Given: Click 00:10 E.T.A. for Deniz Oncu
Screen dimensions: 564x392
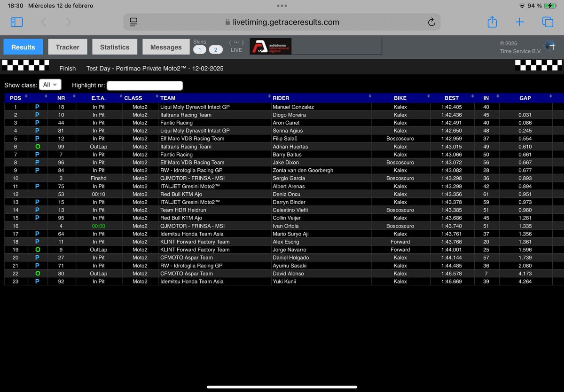Looking at the screenshot, I should [99, 194].
